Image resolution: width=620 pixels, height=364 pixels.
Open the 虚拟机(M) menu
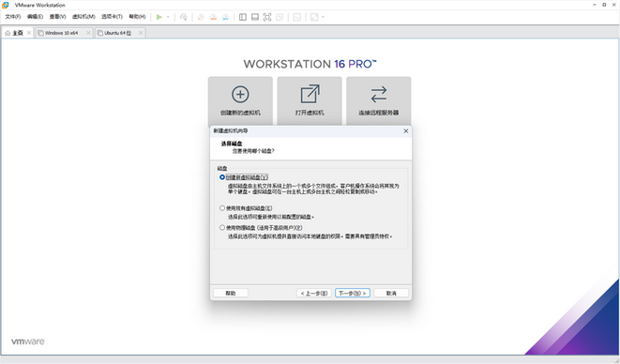pos(83,17)
